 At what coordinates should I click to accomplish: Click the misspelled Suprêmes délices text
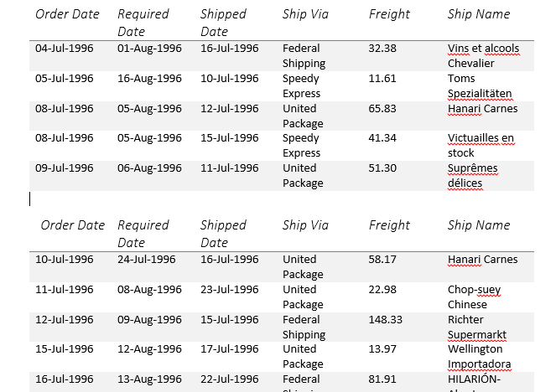coord(472,175)
